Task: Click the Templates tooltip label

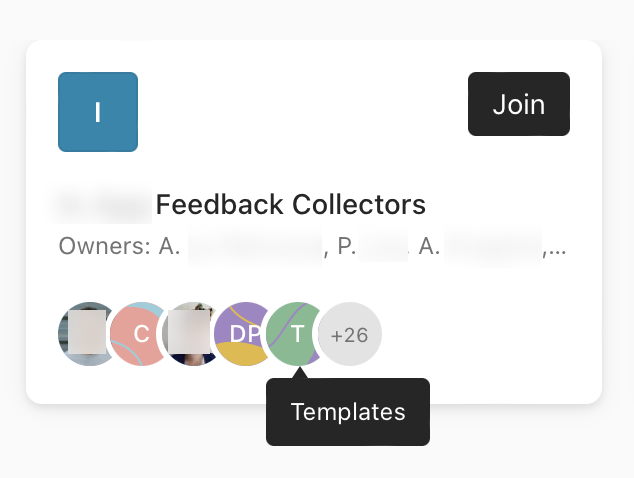Action: point(348,412)
